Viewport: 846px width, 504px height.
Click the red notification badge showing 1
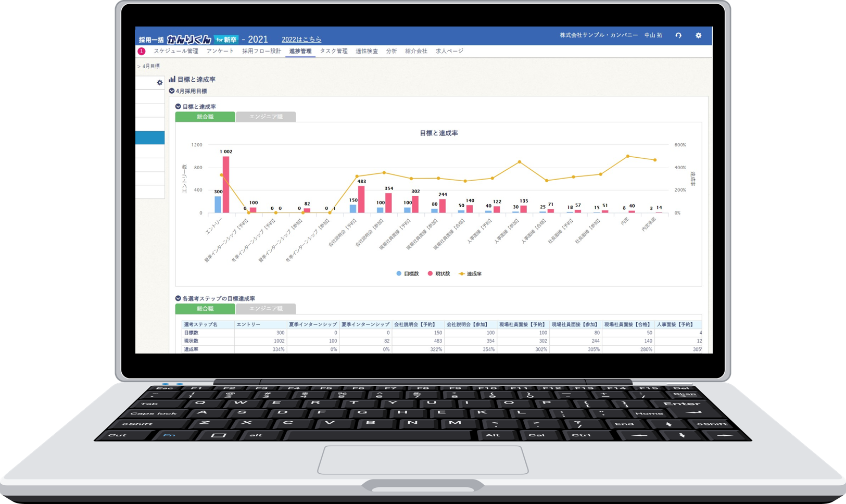pyautogui.click(x=141, y=51)
